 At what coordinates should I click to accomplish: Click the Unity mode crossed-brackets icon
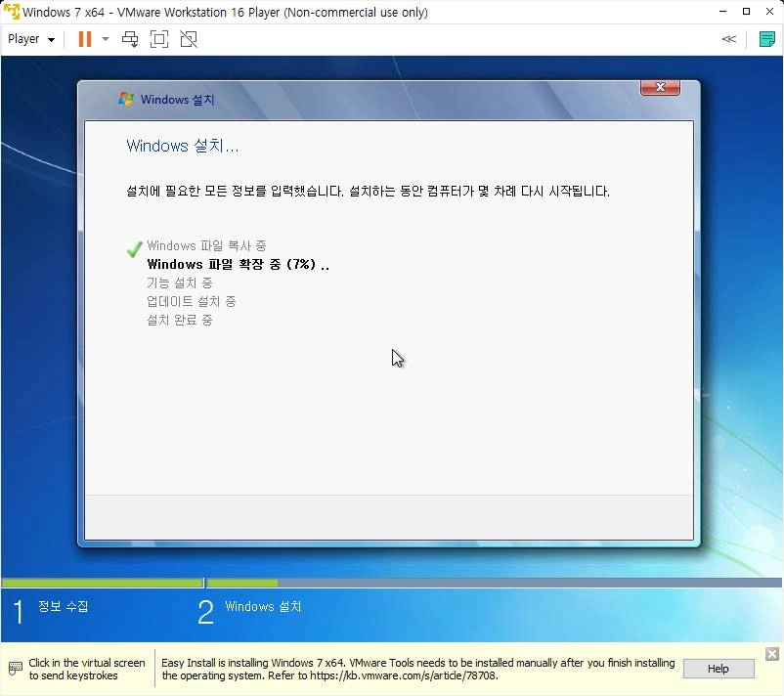pos(189,39)
